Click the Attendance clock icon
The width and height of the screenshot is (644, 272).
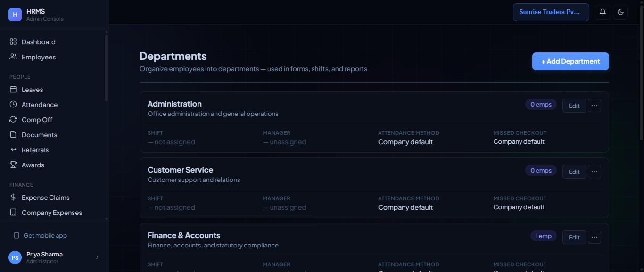coord(13,105)
